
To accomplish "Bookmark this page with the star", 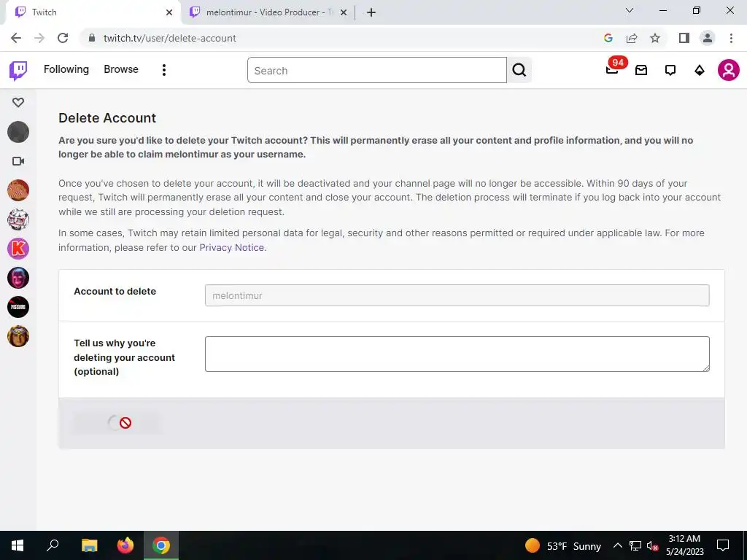I will [x=655, y=38].
